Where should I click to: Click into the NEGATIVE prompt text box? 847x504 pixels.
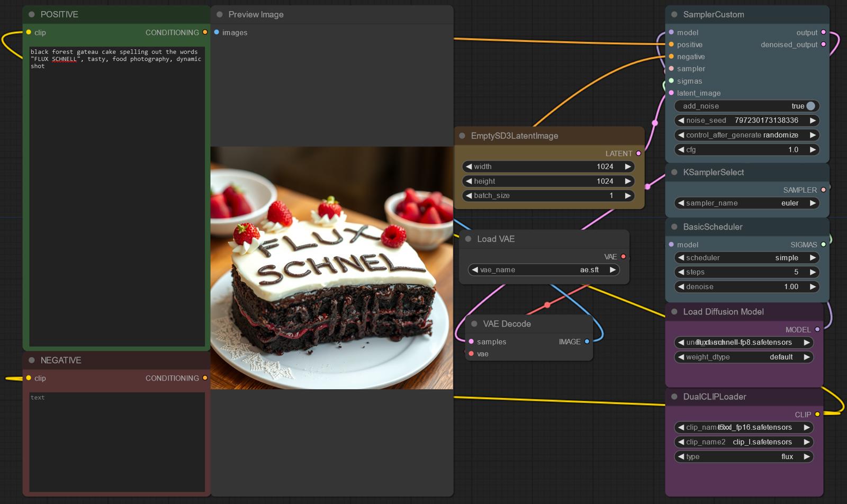[x=117, y=442]
